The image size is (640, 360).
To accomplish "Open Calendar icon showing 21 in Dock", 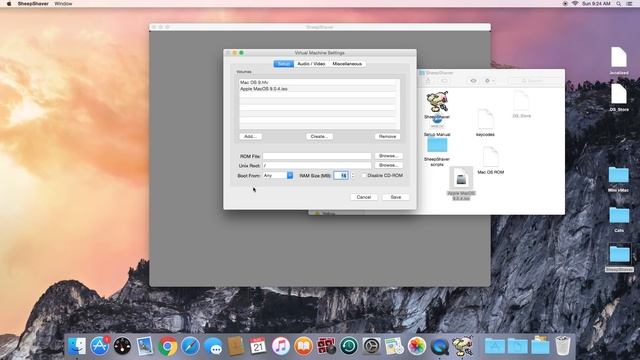I will (x=258, y=346).
